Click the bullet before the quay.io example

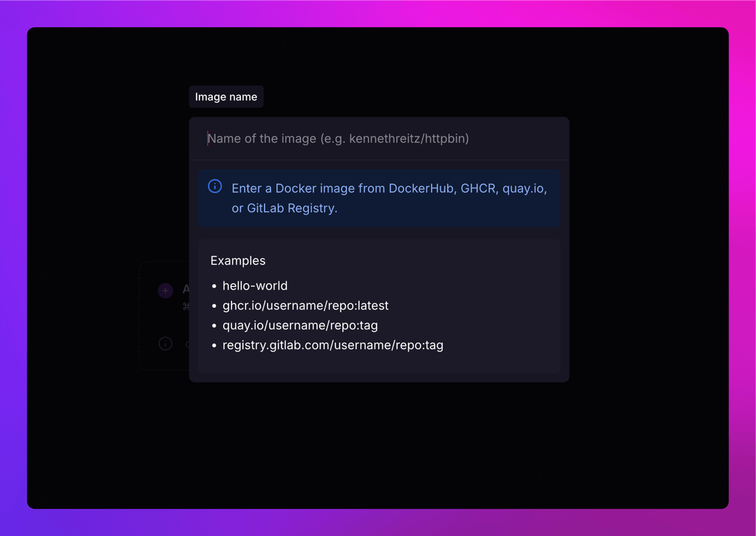pos(213,325)
